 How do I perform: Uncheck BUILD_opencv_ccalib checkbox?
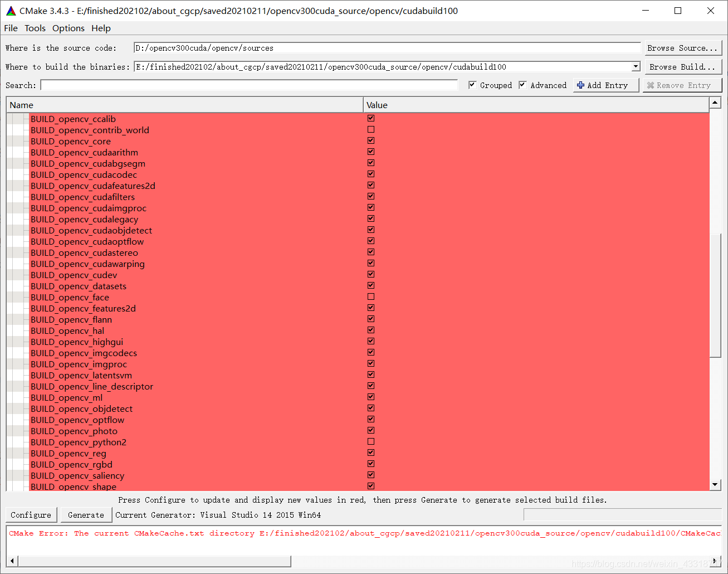pyautogui.click(x=371, y=118)
